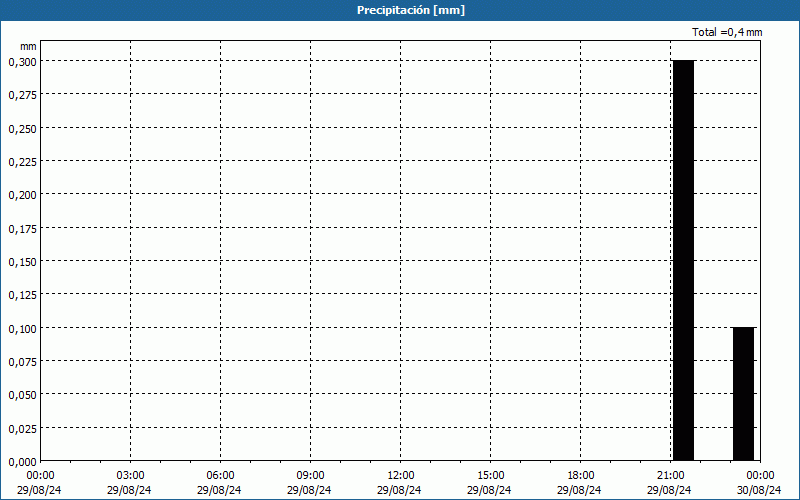
Task: Select the tall 0,300 mm precipitation bar
Action: click(683, 260)
